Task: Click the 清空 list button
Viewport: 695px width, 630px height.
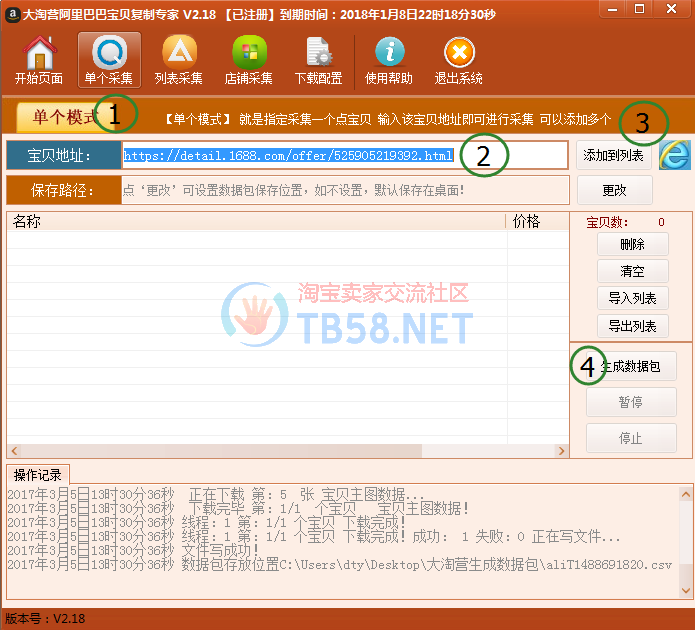Action: coord(633,271)
